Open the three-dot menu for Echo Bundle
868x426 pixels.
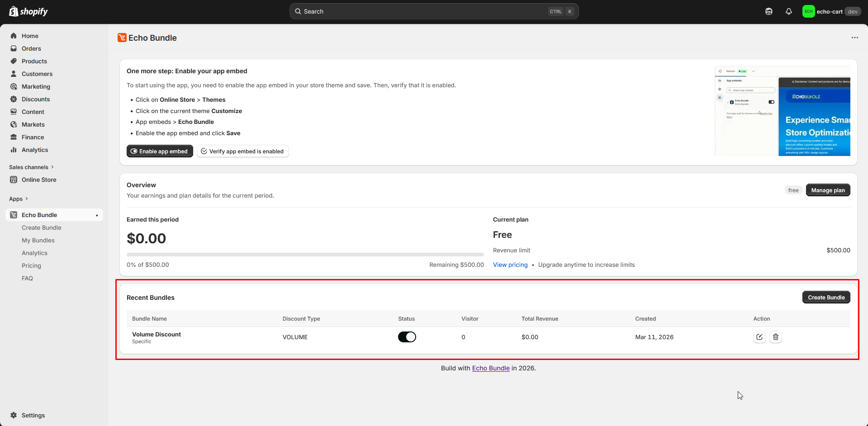[x=854, y=38]
